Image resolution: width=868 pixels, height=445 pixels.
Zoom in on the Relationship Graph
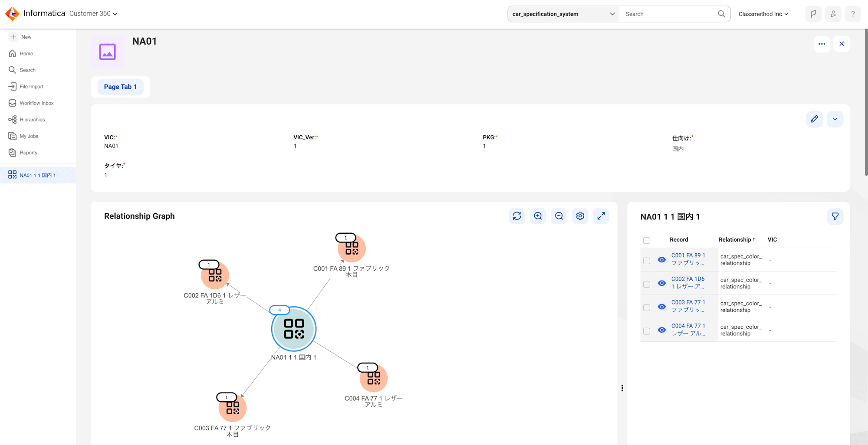538,216
